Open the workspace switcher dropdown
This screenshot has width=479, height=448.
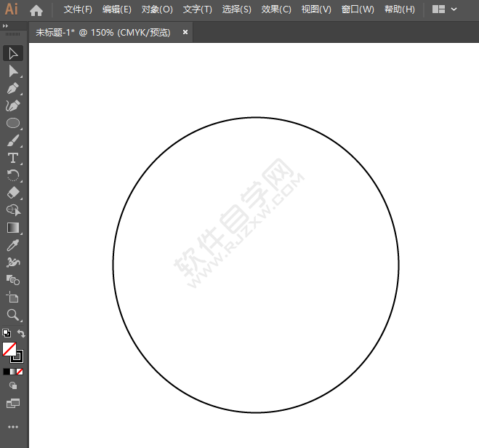pyautogui.click(x=445, y=9)
